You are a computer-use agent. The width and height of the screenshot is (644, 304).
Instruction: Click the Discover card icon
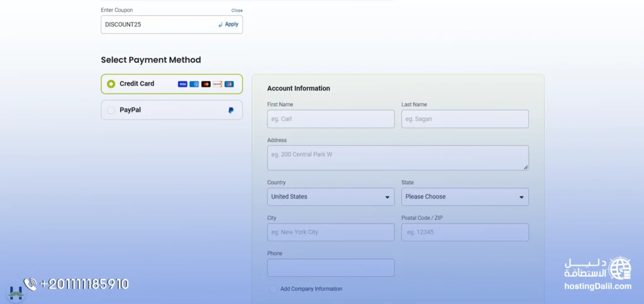pos(217,84)
